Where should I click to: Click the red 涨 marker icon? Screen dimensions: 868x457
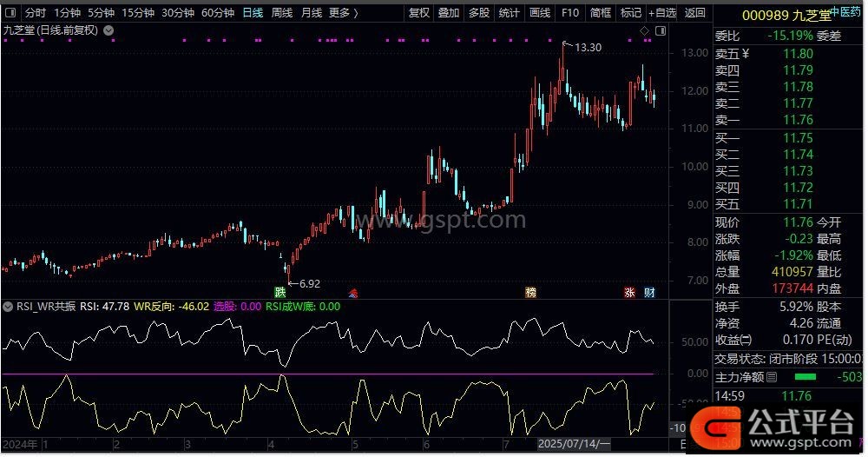coord(629,292)
